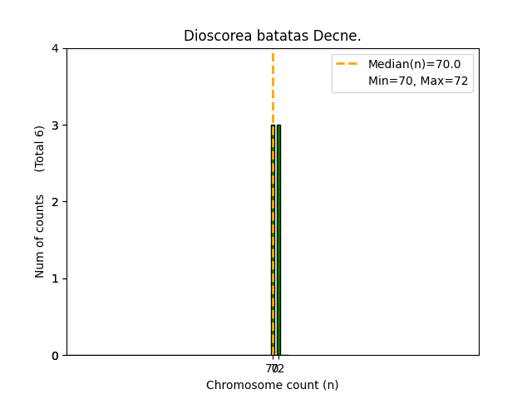Click y-axis tick label 0
Viewport: 532px width, 399px height.
[x=55, y=355]
